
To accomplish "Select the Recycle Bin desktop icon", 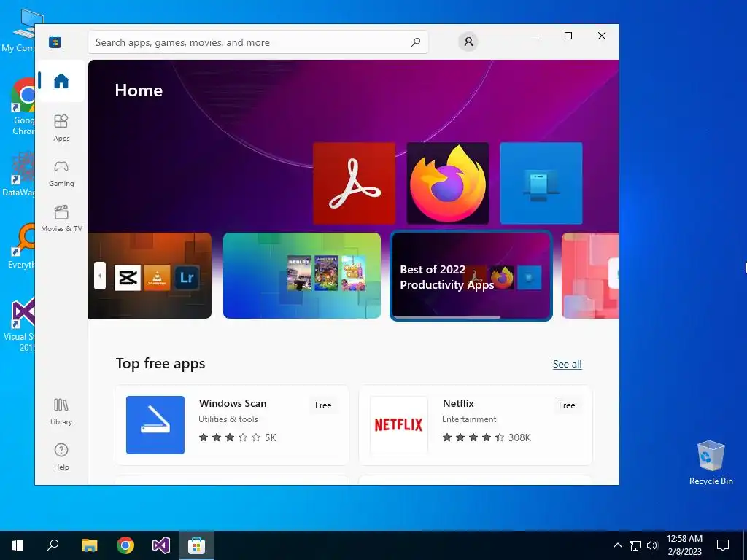I will pyautogui.click(x=711, y=463).
